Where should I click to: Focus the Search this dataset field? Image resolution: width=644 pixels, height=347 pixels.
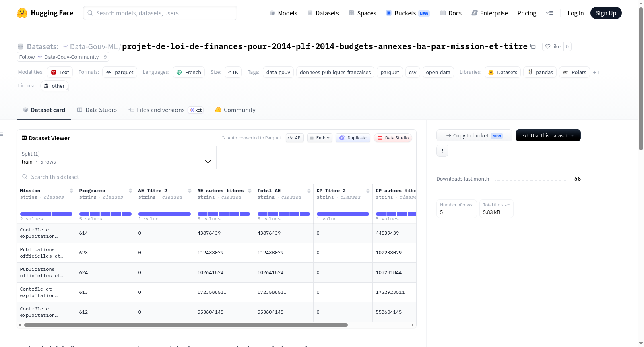(217, 177)
